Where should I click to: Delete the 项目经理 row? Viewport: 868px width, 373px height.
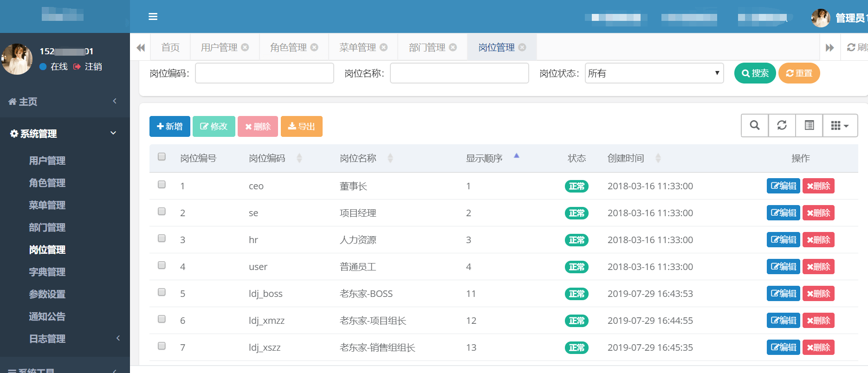818,213
